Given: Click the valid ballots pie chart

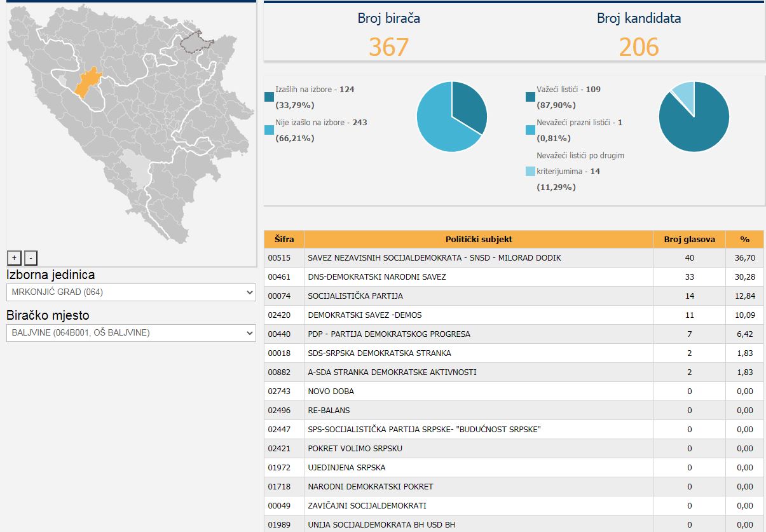Looking at the screenshot, I should tap(694, 116).
